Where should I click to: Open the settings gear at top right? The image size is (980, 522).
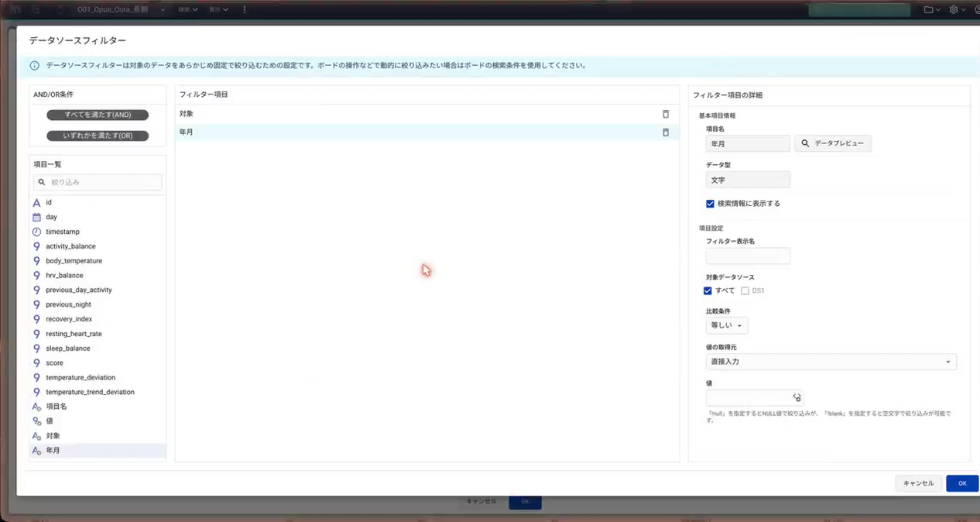[954, 10]
